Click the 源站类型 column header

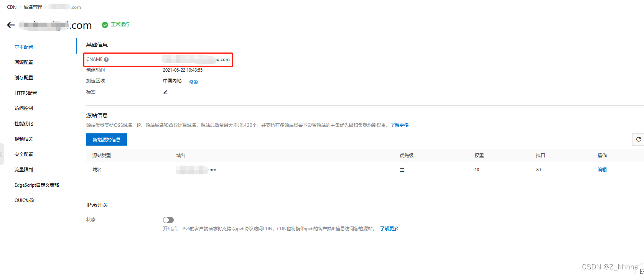(102, 155)
